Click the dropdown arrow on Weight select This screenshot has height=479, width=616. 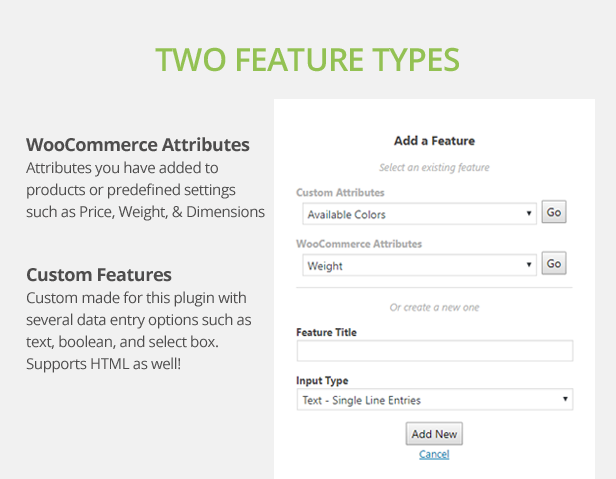[529, 264]
